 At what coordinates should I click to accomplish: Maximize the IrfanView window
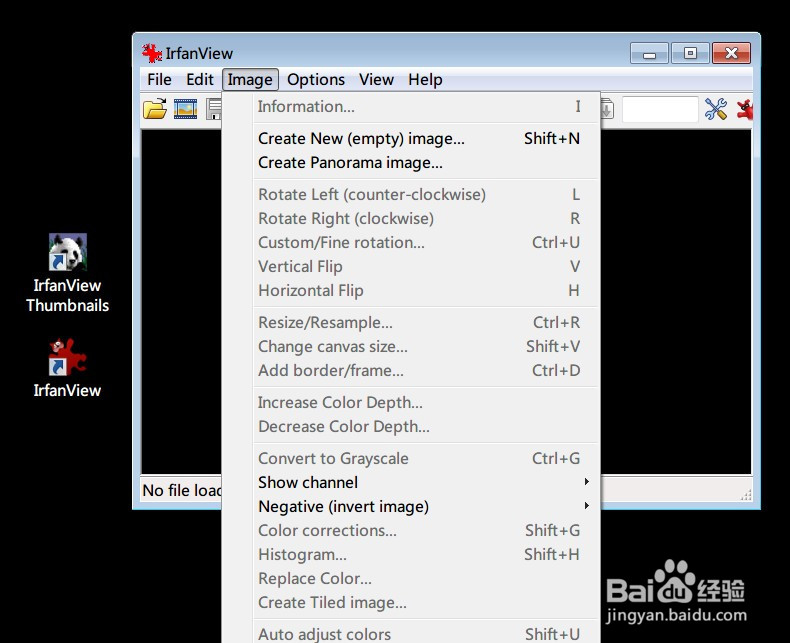(690, 53)
